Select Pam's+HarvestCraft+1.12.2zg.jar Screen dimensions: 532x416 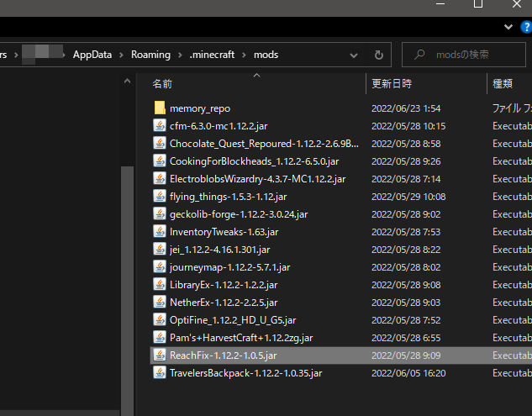(x=241, y=338)
